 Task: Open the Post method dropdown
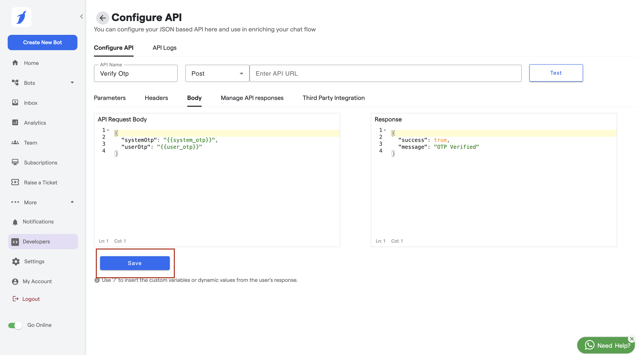217,74
